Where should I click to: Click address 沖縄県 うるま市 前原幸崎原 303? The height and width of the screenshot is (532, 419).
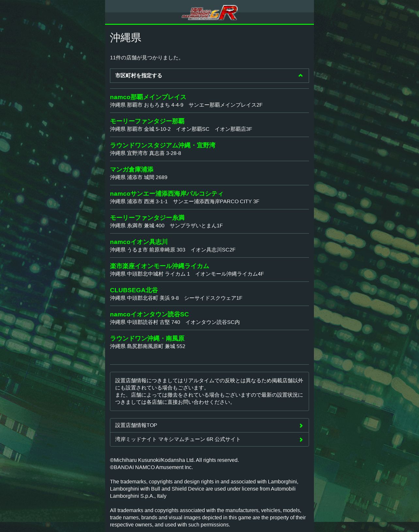(x=147, y=250)
